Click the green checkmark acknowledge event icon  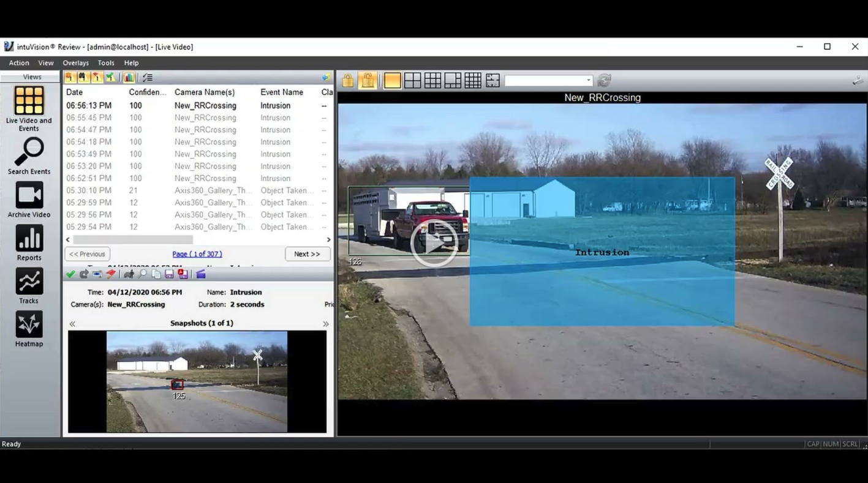tap(70, 274)
